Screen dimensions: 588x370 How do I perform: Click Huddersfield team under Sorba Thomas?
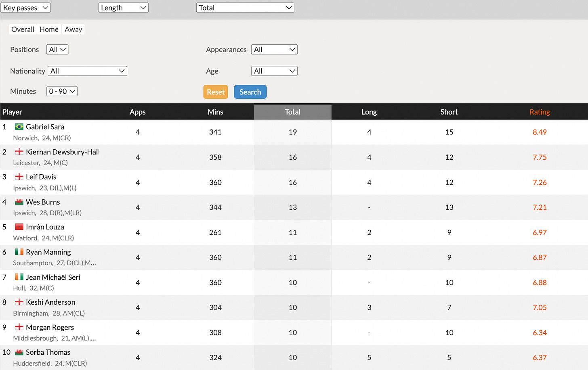point(32,363)
